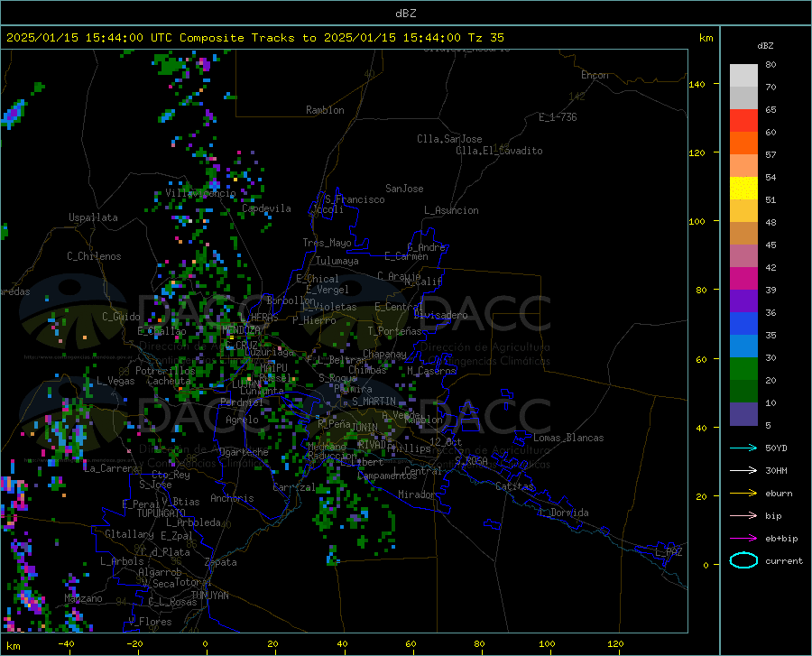Click the -40 tick on the horizontal axis
The height and width of the screenshot is (656, 812).
[x=66, y=644]
